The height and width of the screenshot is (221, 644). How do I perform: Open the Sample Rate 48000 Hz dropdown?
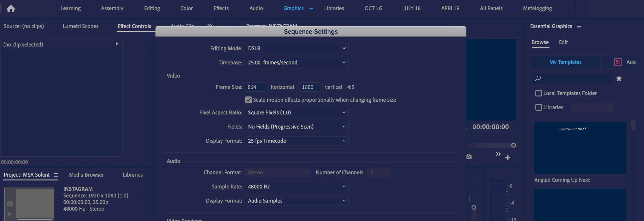point(296,187)
